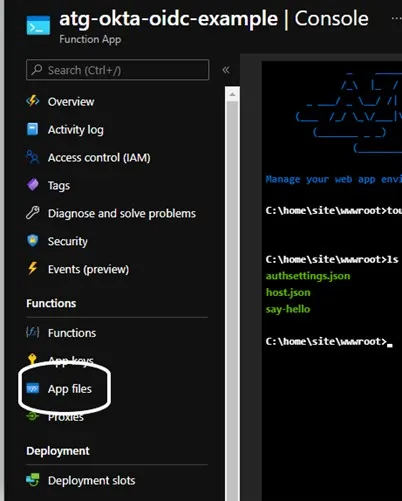402x501 pixels.
Task: Select Access control (IAM)
Action: [99, 157]
